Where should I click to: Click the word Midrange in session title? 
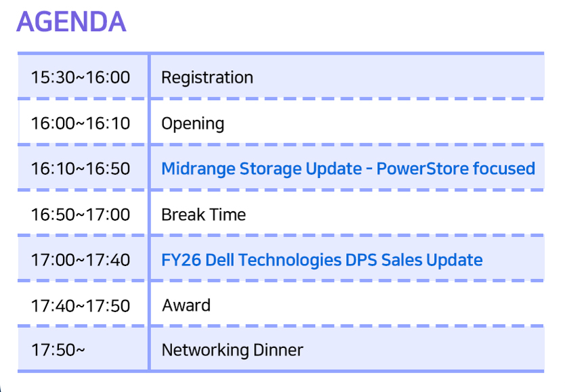point(198,169)
